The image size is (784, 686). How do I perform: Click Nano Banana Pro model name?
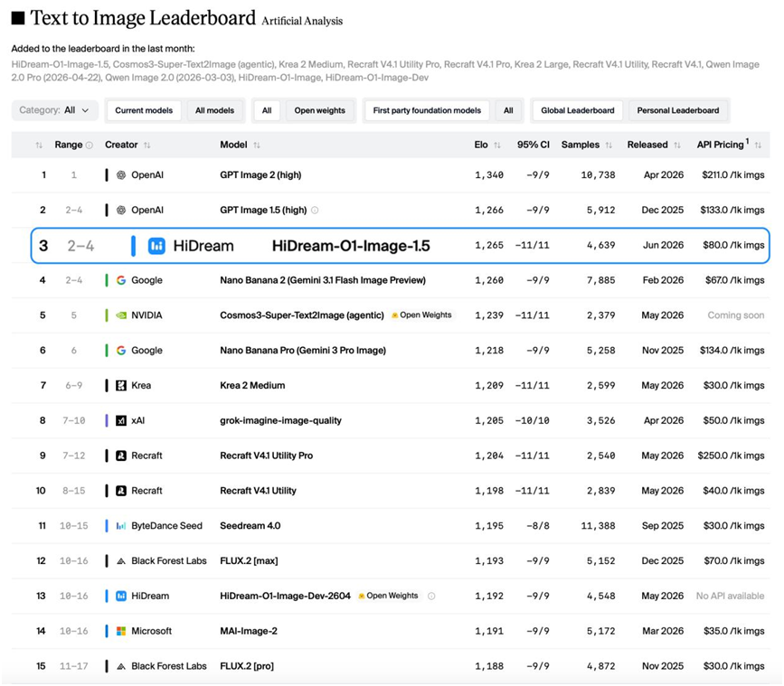tap(303, 351)
